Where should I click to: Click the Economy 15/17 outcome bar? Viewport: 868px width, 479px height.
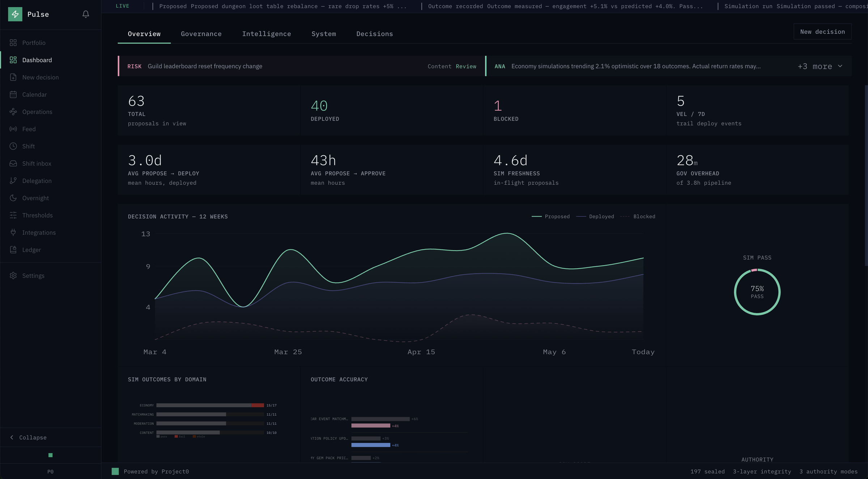(x=210, y=405)
